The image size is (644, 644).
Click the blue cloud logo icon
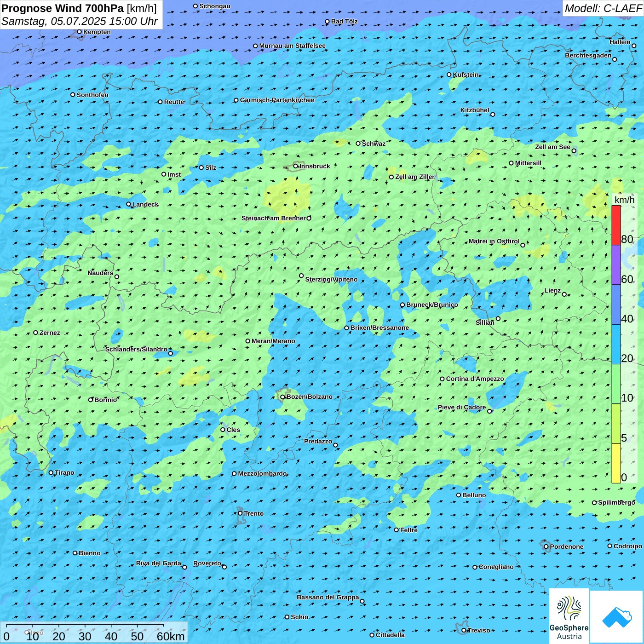617,617
